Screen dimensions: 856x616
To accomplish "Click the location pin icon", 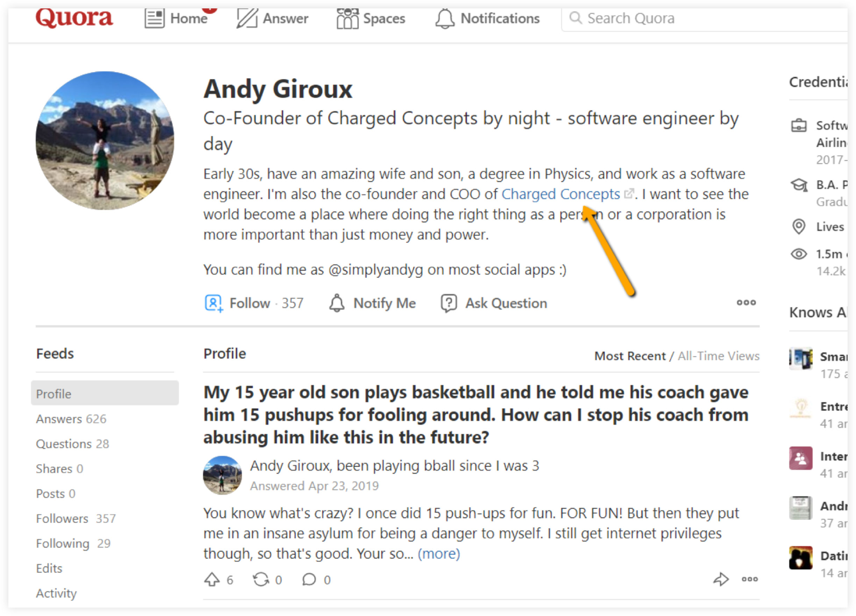I will click(799, 227).
